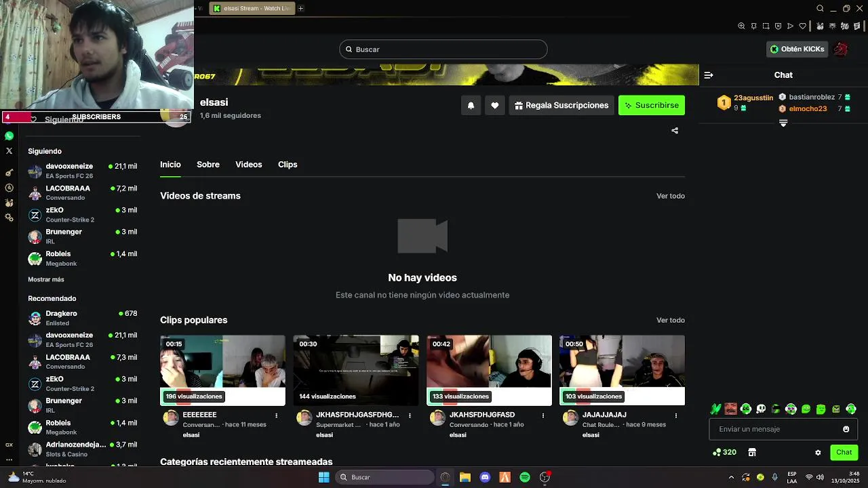Focus the Buscar search field at top
The height and width of the screenshot is (488, 868).
coord(443,49)
